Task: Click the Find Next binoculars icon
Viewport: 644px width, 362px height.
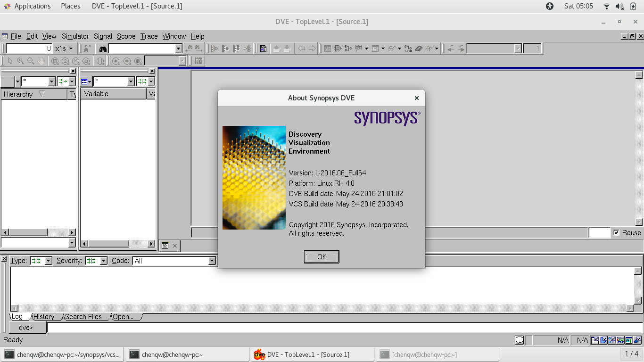Action: click(198, 49)
